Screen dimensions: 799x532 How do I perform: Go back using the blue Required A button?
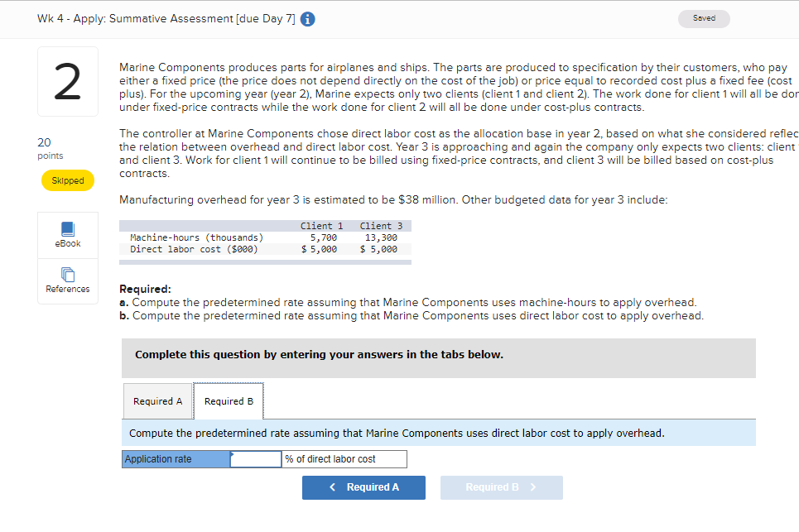[363, 487]
